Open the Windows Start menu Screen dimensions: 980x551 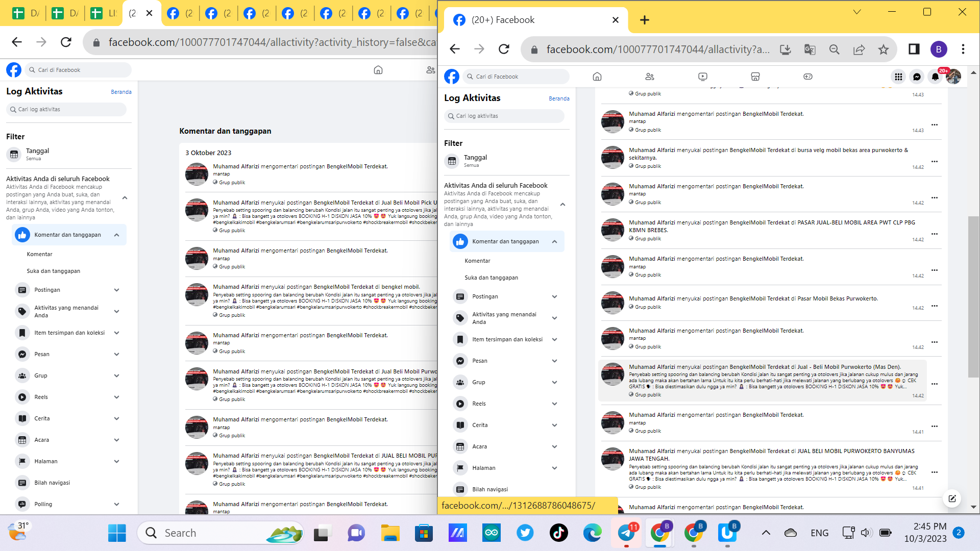[117, 533]
